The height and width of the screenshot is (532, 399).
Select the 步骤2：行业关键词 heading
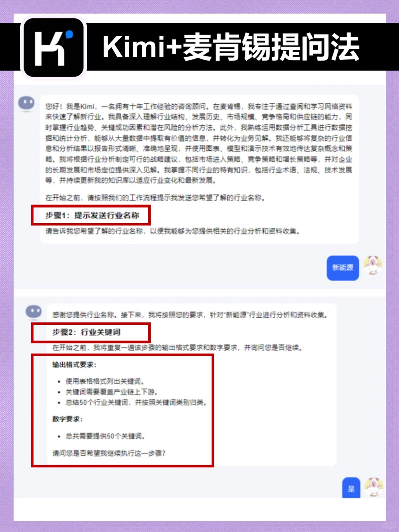pyautogui.click(x=86, y=332)
